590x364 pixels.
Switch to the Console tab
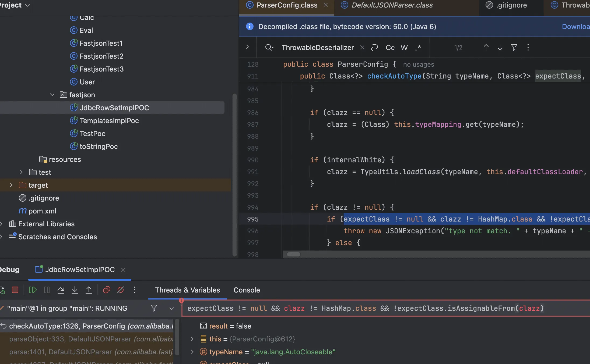(x=247, y=290)
